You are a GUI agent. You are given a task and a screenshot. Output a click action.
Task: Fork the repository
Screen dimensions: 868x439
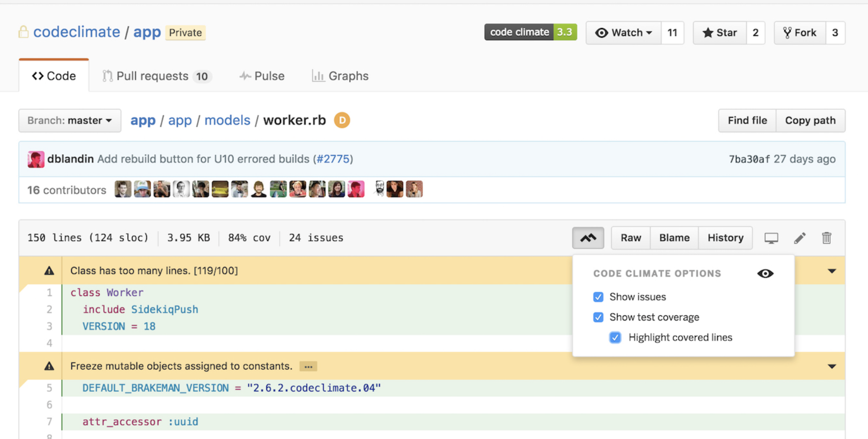click(800, 33)
